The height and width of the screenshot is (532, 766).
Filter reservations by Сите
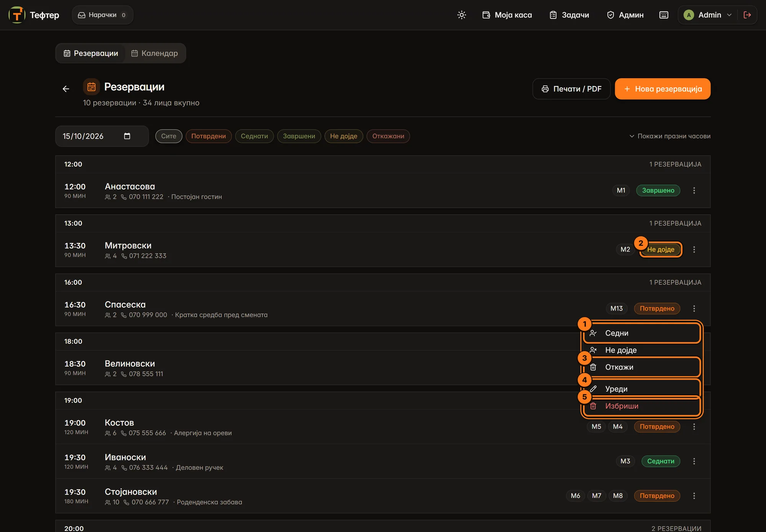(169, 136)
